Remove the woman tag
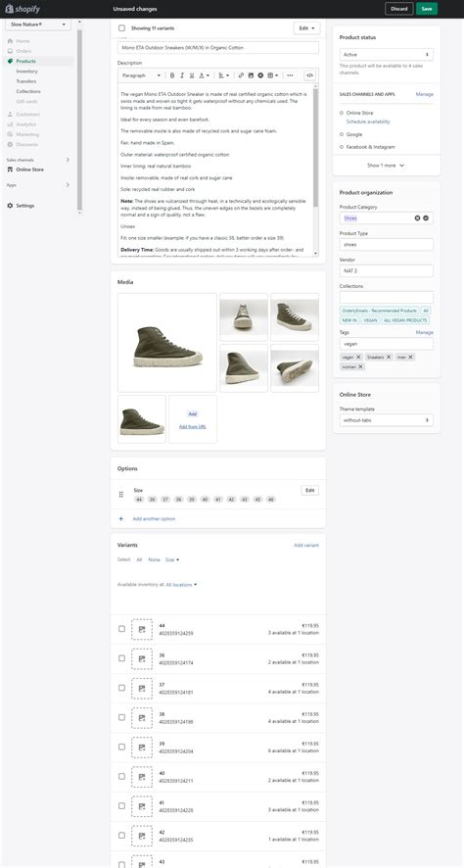 pos(360,366)
